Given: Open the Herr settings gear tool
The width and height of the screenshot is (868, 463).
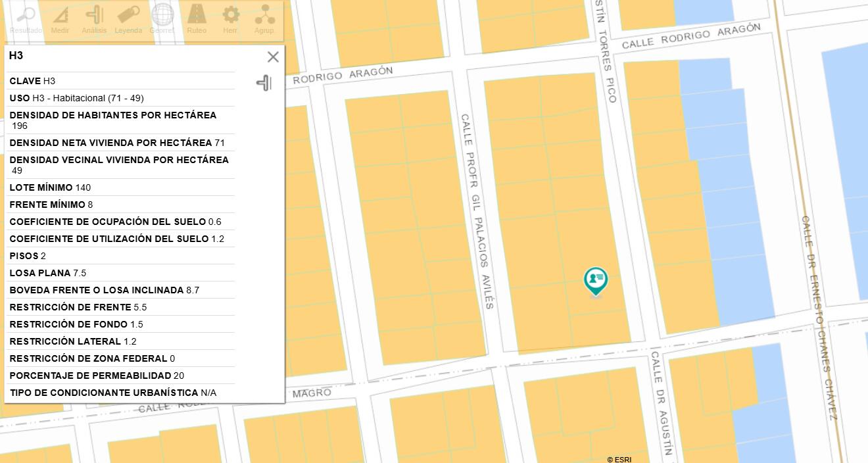Looking at the screenshot, I should pos(230,20).
